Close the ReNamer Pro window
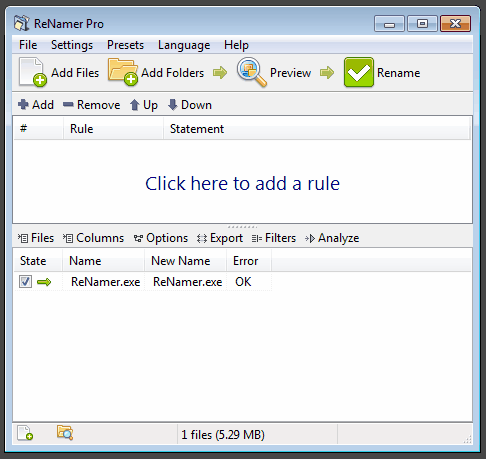This screenshot has width=486, height=459. (x=455, y=24)
